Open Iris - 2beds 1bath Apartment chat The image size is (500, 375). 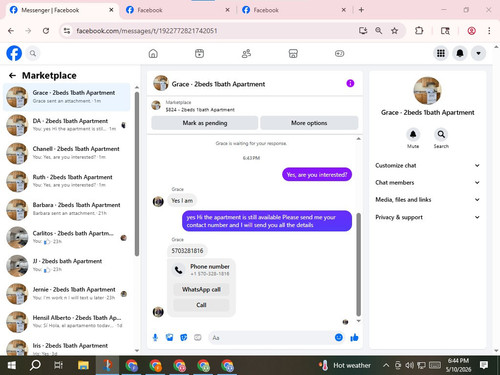tap(67, 347)
